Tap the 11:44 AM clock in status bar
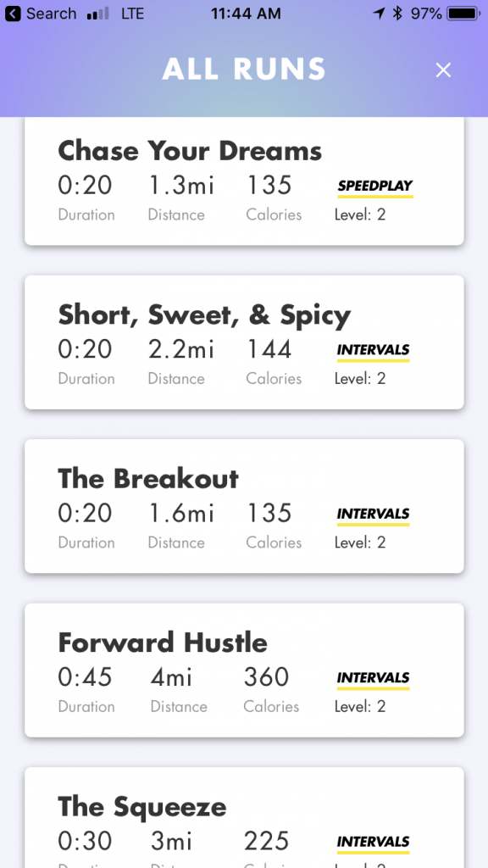This screenshot has height=868, width=488. (x=245, y=14)
